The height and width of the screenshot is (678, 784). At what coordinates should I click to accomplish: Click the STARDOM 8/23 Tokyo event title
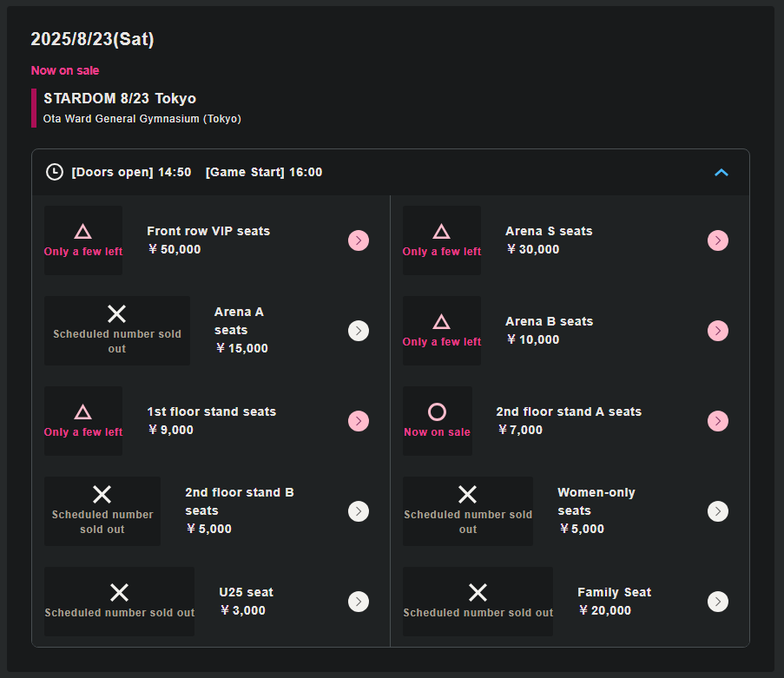(120, 99)
